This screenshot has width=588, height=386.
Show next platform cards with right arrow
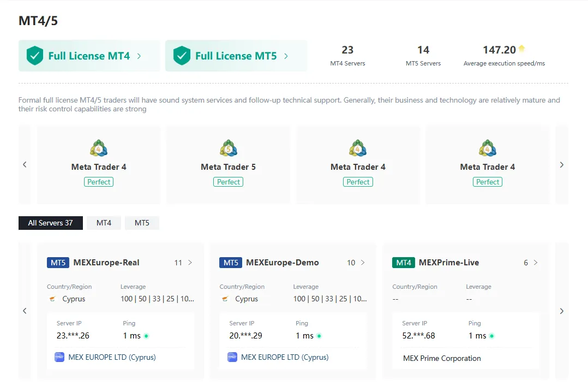tap(562, 164)
